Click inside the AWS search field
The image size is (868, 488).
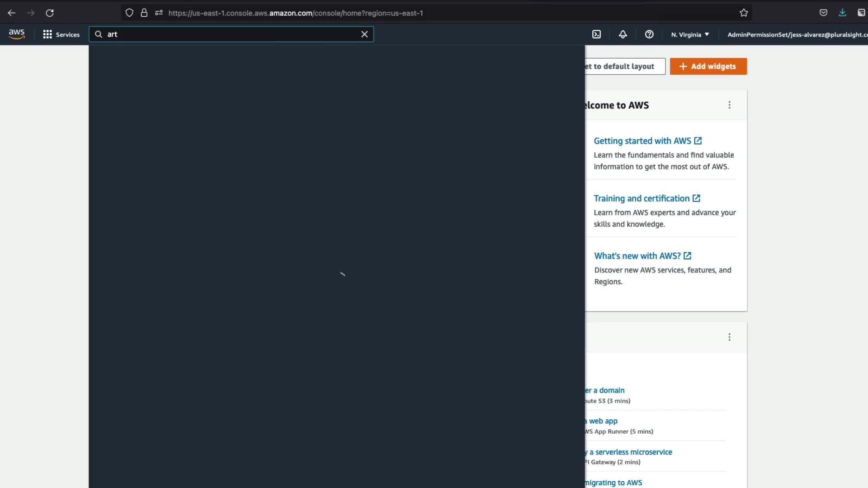(231, 34)
